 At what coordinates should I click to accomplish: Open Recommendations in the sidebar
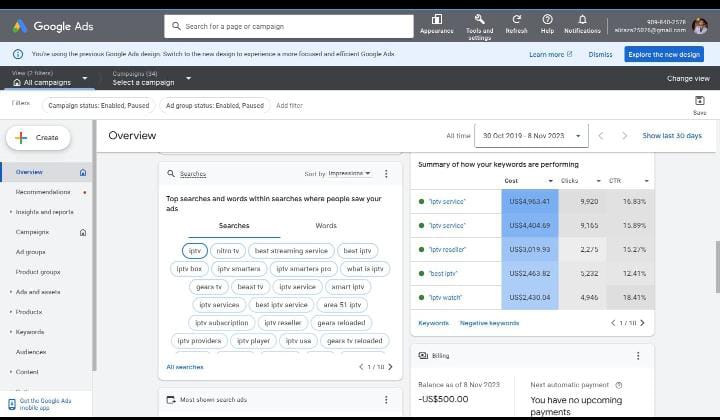(43, 192)
